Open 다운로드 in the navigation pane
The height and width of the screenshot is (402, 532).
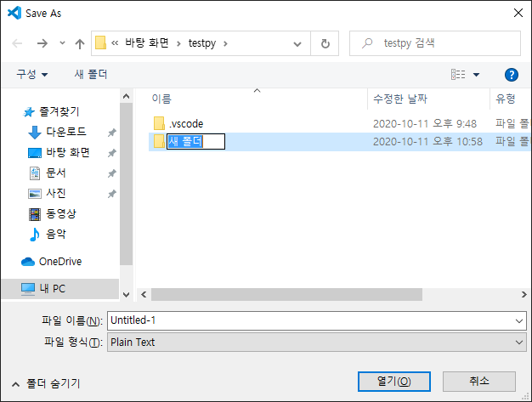pyautogui.click(x=57, y=132)
